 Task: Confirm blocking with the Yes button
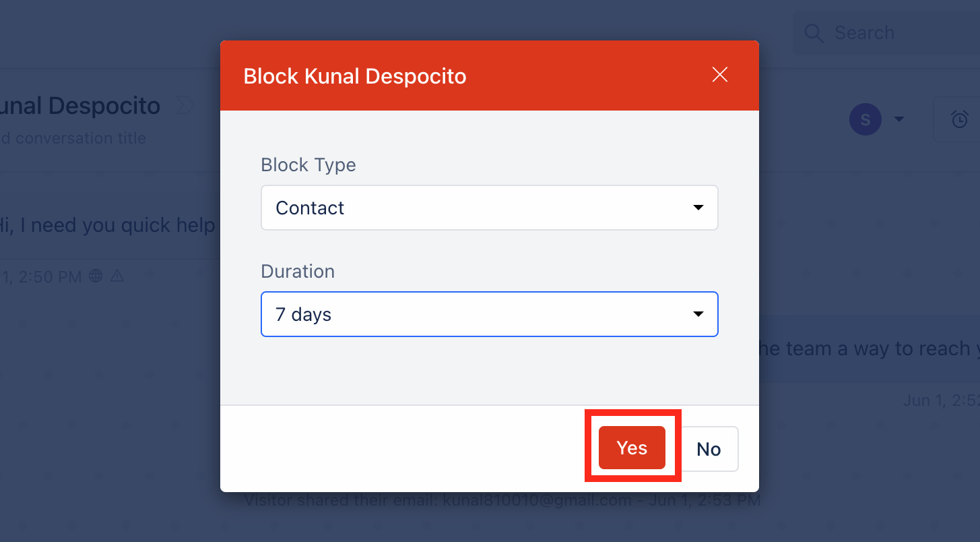[632, 448]
